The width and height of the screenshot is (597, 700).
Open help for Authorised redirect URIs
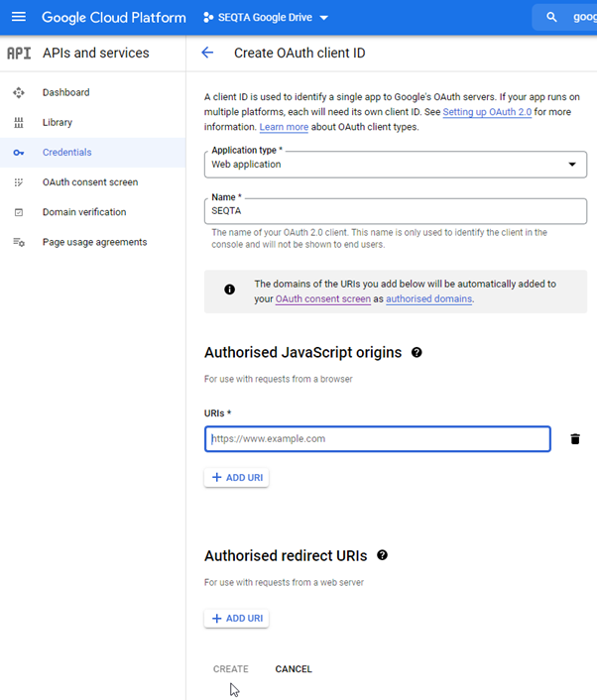pyautogui.click(x=382, y=555)
